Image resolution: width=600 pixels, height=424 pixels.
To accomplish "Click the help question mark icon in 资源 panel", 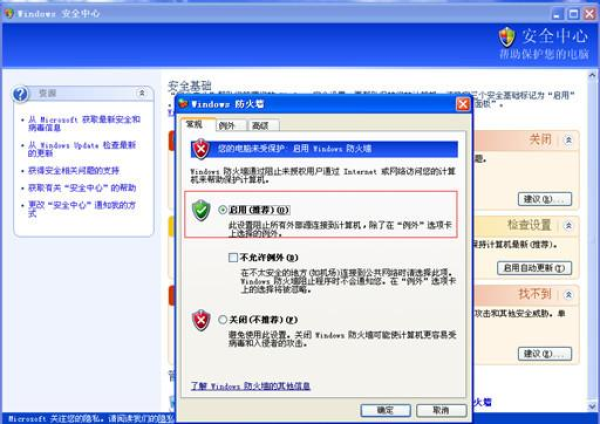I will (21, 94).
